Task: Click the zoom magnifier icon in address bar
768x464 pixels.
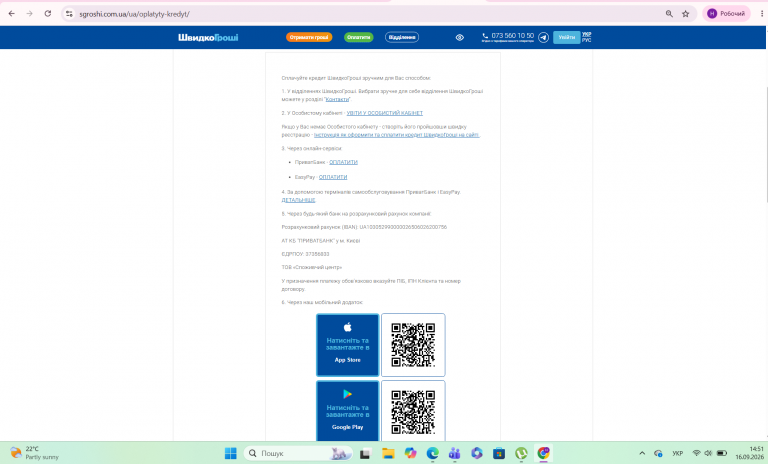Action: (669, 14)
